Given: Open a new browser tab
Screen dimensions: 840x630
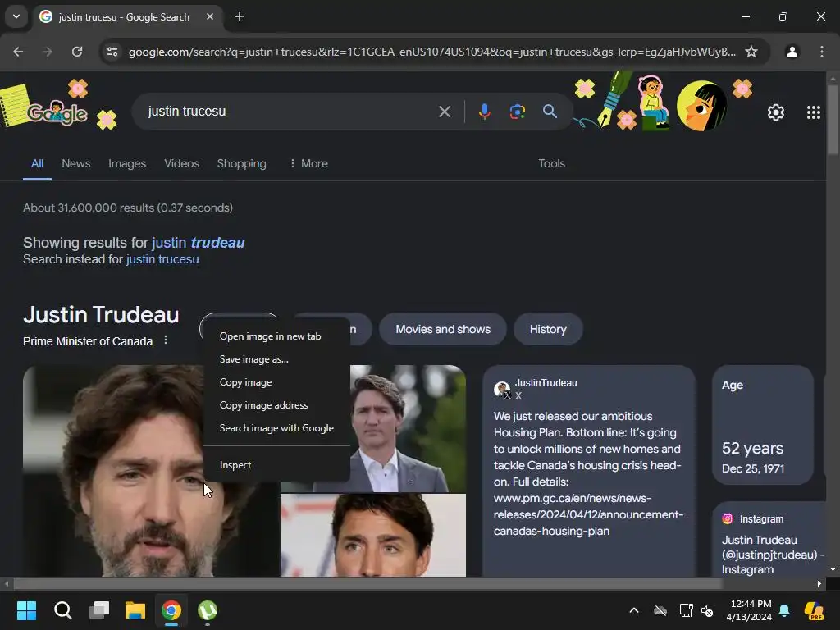Looking at the screenshot, I should click(240, 16).
